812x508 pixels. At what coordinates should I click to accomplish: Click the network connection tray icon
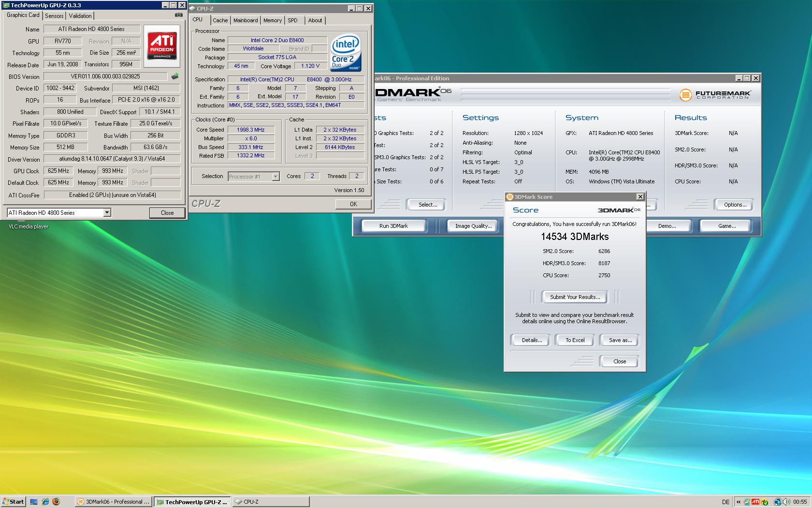(778, 502)
